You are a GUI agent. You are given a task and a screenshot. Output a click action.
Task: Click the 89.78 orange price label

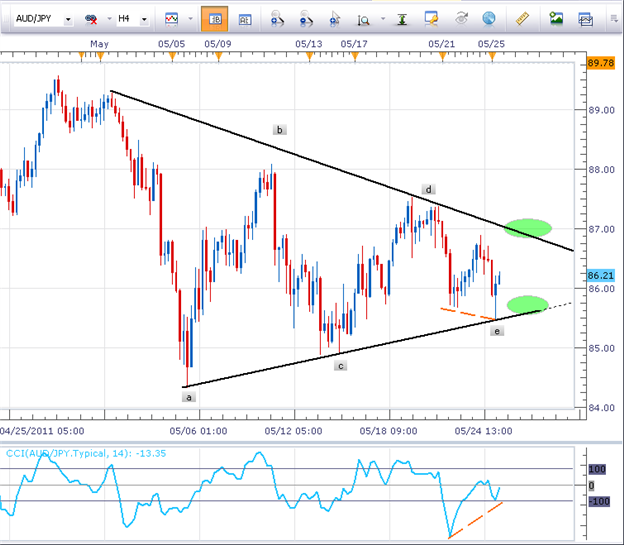tap(601, 63)
